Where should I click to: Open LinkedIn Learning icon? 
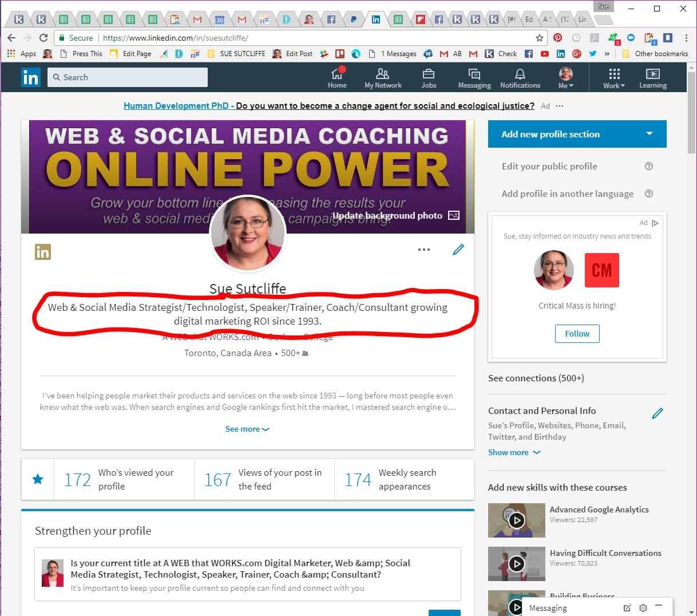pos(652,75)
